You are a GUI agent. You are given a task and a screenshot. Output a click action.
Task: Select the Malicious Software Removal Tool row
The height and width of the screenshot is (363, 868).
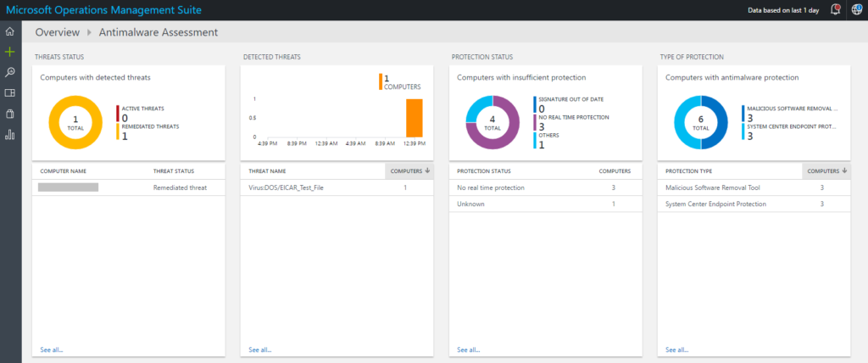(x=754, y=188)
